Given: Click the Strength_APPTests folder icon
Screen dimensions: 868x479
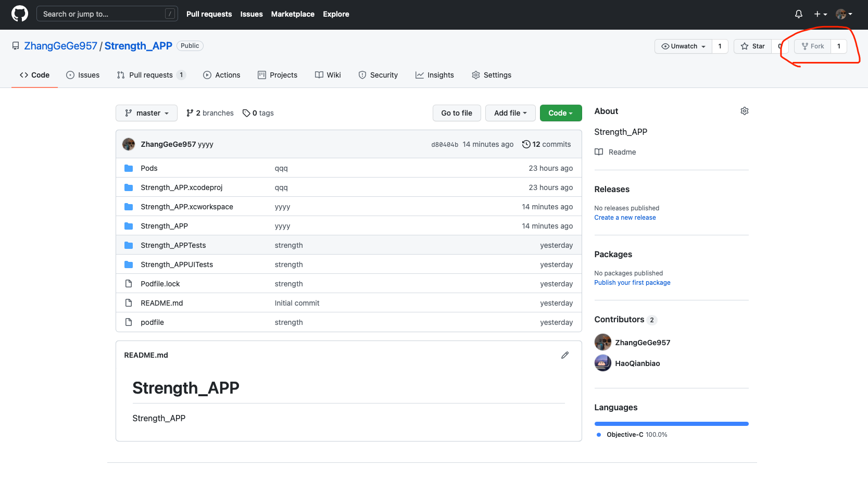Looking at the screenshot, I should coord(129,245).
